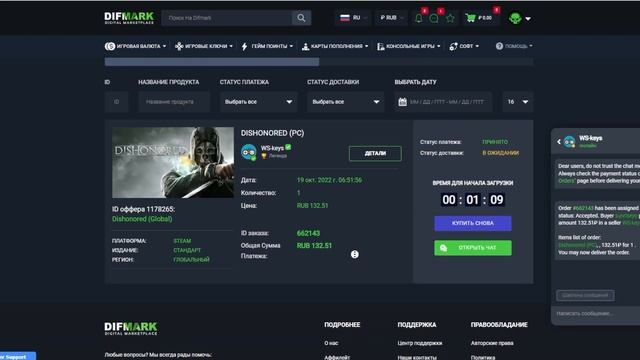The image size is (640, 360).
Task: Open the user avatar menu
Action: [x=515, y=18]
